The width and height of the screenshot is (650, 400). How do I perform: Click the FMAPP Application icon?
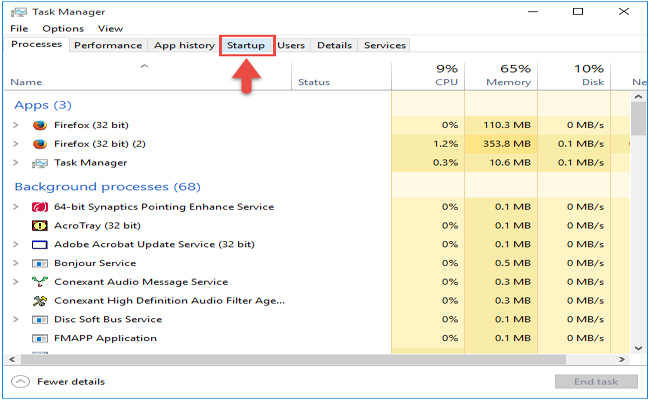pyautogui.click(x=40, y=338)
